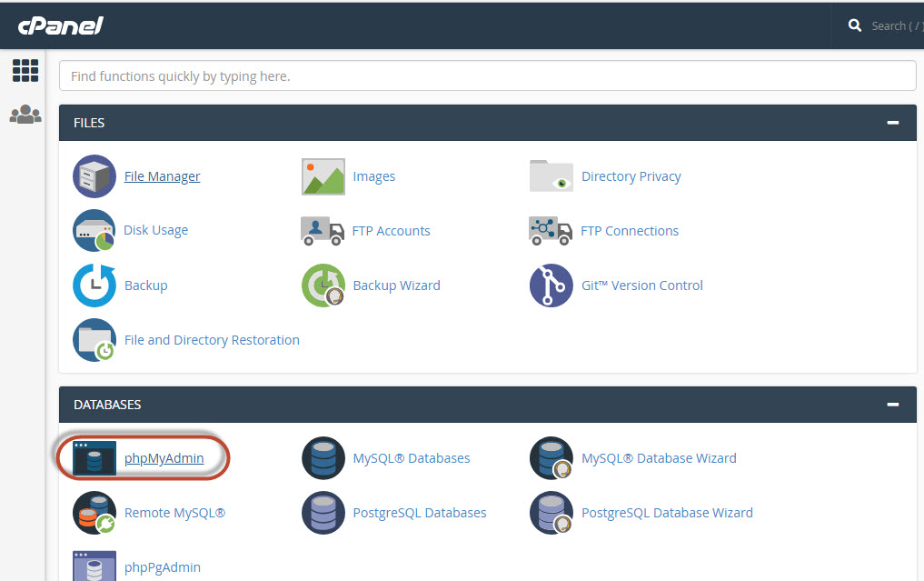The height and width of the screenshot is (581, 924).
Task: Open the File Manager icon
Action: (x=94, y=176)
